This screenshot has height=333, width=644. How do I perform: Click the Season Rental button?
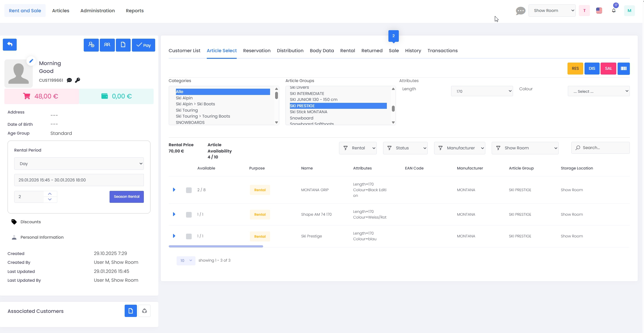[x=127, y=197]
